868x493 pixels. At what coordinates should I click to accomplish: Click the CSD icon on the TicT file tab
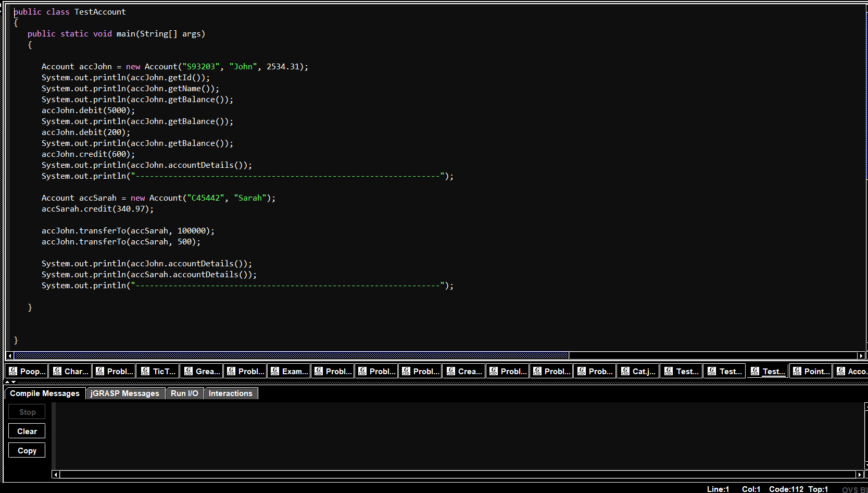click(x=146, y=371)
